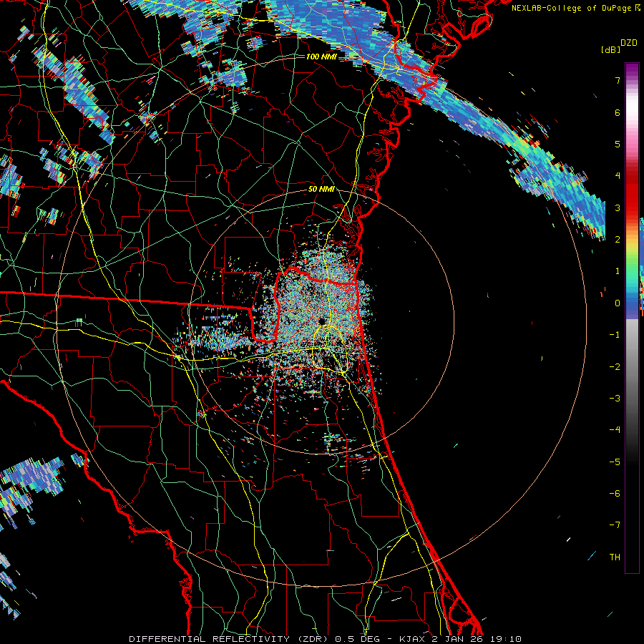Viewport: 644px width, 644px height.
Task: Click the 1 value on the color scale
Action: click(618, 271)
